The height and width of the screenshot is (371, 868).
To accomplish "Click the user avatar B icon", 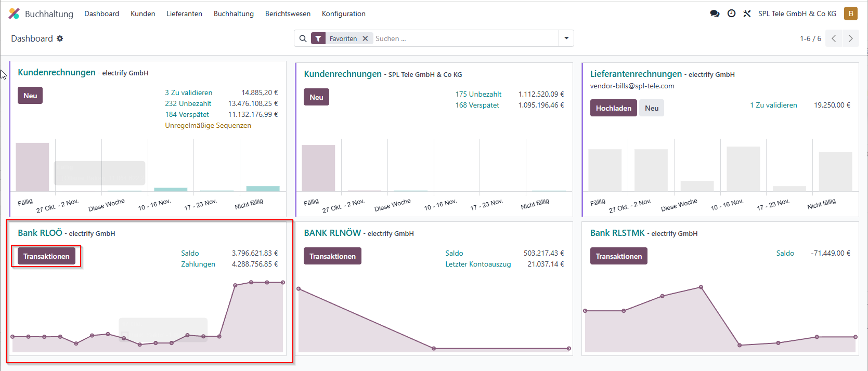I will 851,14.
